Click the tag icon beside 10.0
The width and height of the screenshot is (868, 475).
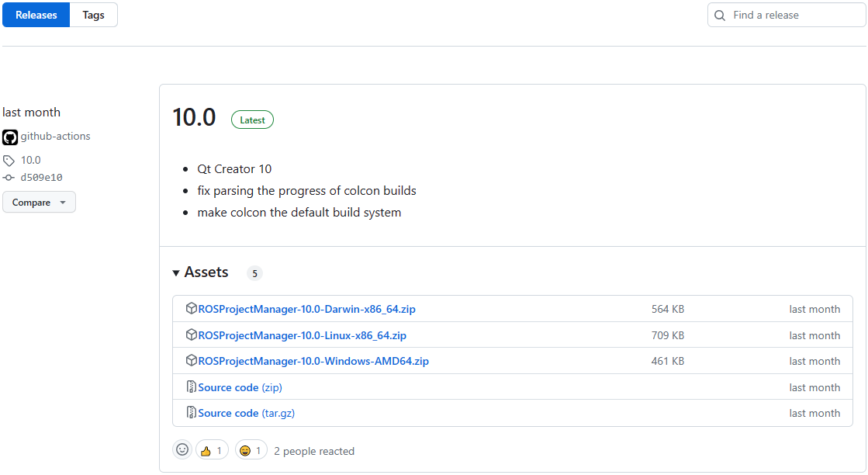click(9, 161)
